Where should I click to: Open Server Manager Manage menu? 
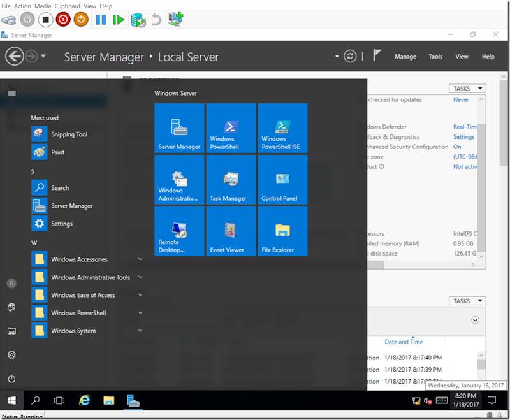pyautogui.click(x=405, y=57)
